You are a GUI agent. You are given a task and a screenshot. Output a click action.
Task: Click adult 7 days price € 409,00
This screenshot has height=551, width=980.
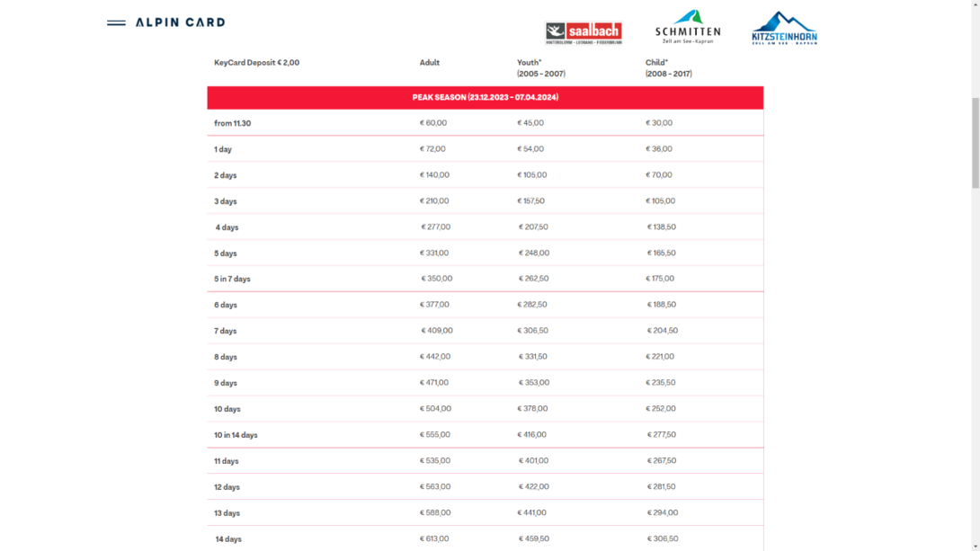point(437,331)
